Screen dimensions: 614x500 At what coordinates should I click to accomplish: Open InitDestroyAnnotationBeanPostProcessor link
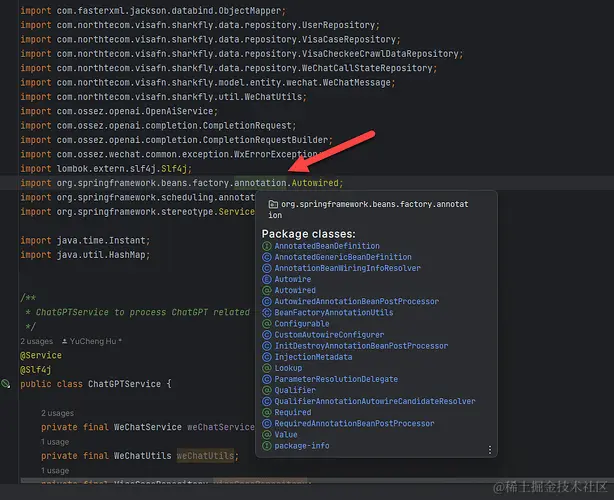coord(361,346)
